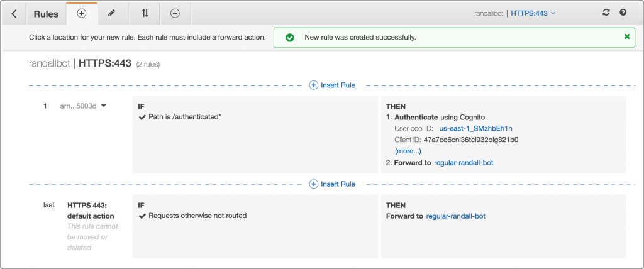Viewport: 644px width, 269px height.
Task: Switch to the reorder rules arrows tab
Action: click(x=145, y=14)
